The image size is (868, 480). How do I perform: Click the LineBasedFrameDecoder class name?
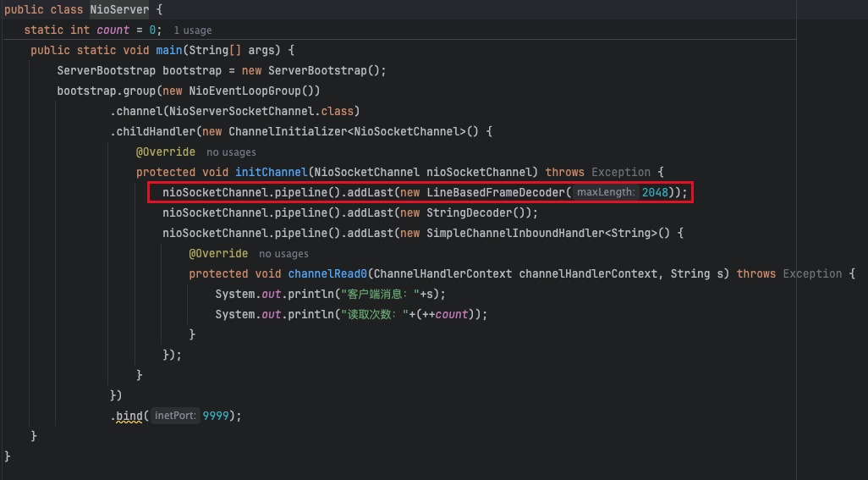496,193
